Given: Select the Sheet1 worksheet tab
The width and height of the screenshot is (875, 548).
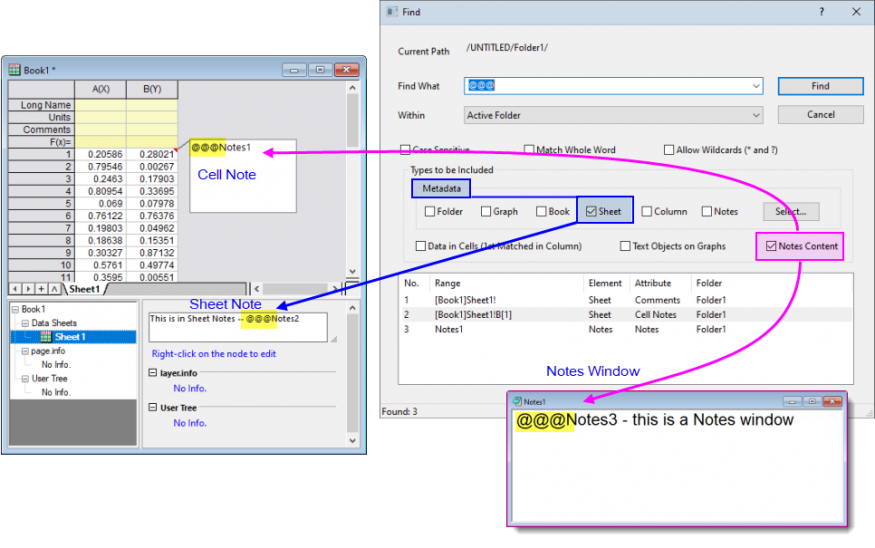Looking at the screenshot, I should tap(84, 289).
